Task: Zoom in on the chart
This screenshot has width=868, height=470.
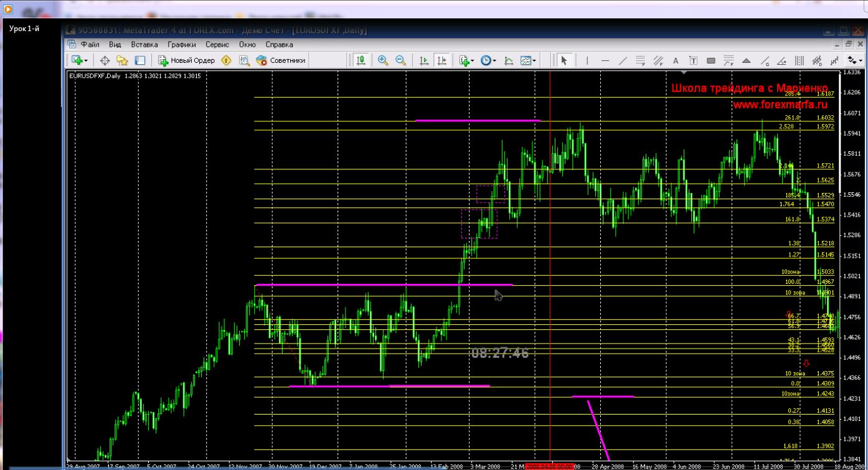Action: pos(382,60)
